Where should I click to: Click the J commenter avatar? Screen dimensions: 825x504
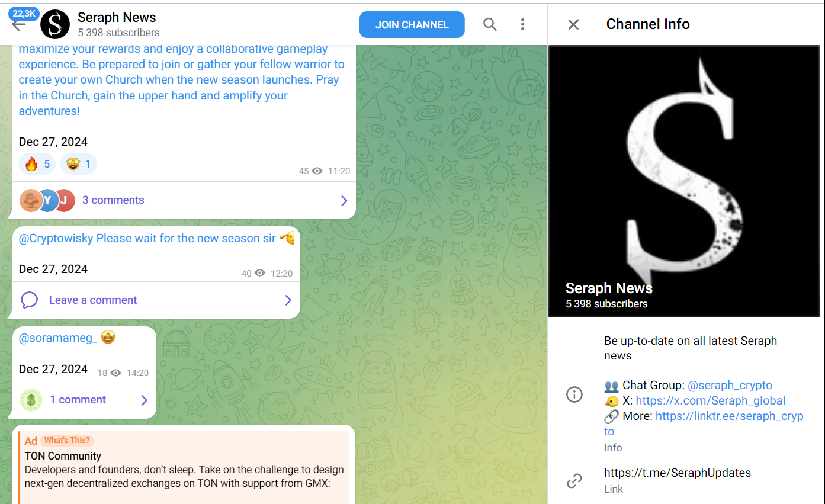64,200
